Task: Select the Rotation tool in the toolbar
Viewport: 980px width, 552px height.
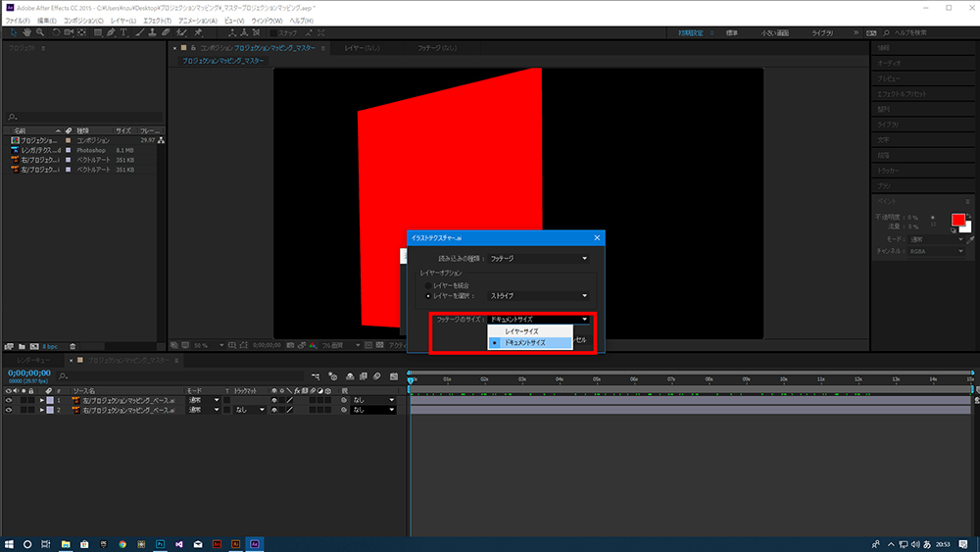Action: point(57,32)
